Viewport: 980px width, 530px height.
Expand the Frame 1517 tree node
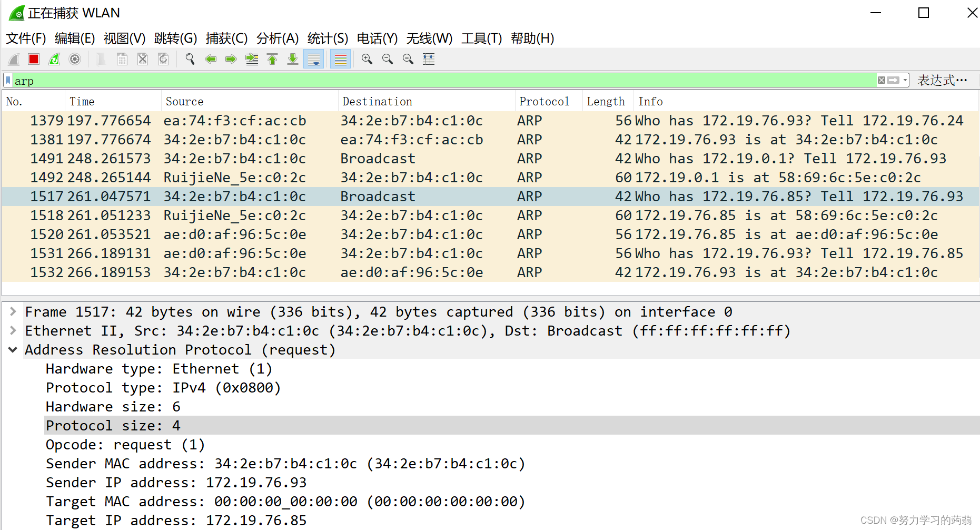tap(13, 311)
